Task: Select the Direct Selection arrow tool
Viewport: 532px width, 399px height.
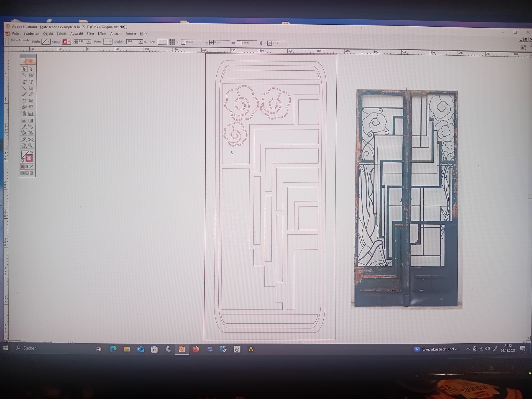Action: 31,69
